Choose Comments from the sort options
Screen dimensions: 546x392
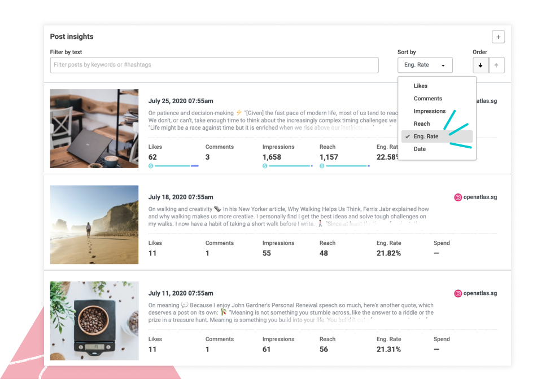[428, 99]
